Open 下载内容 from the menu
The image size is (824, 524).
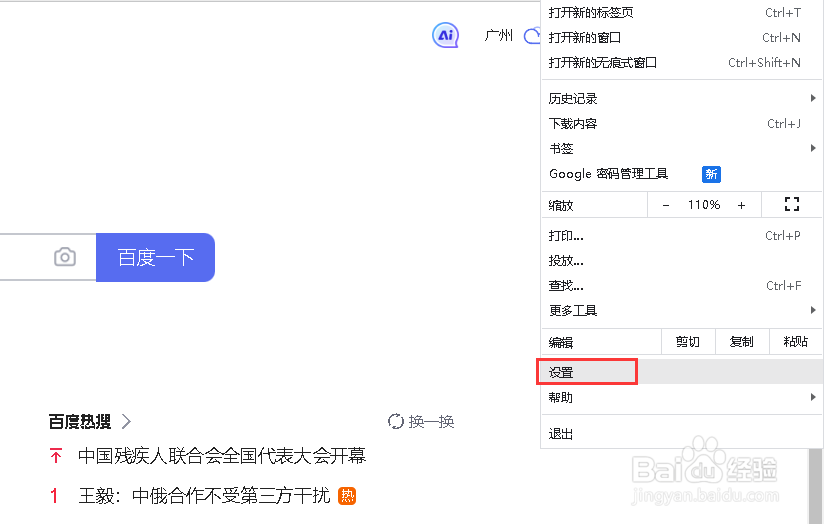coord(682,124)
